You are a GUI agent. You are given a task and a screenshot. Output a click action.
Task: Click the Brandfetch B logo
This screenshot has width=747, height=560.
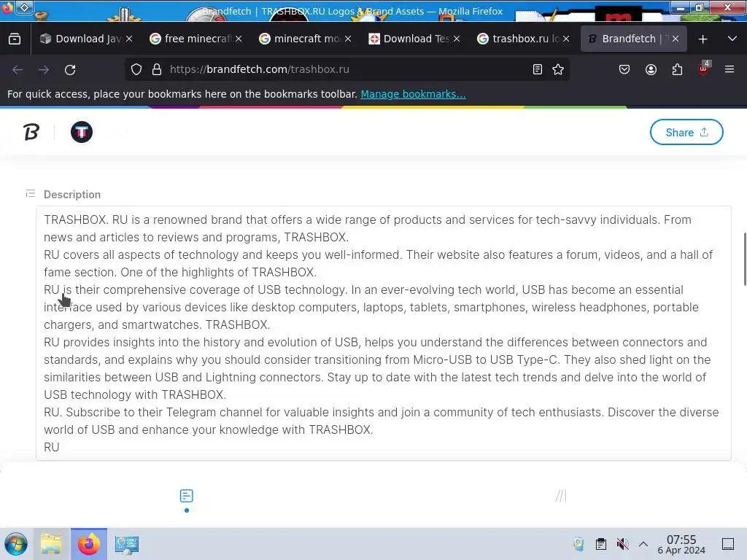point(31,132)
